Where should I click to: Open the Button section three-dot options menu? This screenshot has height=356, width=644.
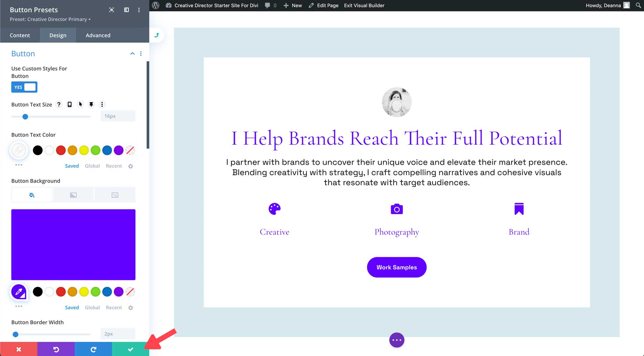click(x=141, y=53)
